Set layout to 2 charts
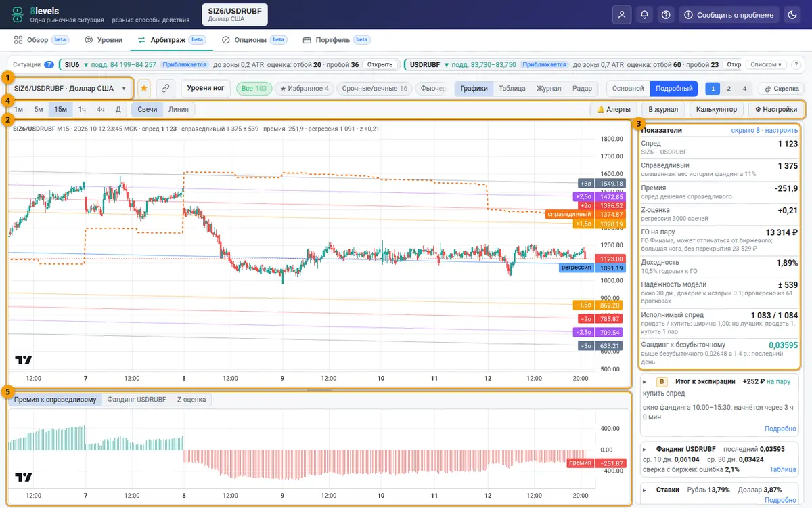The image size is (812, 508). click(x=728, y=88)
